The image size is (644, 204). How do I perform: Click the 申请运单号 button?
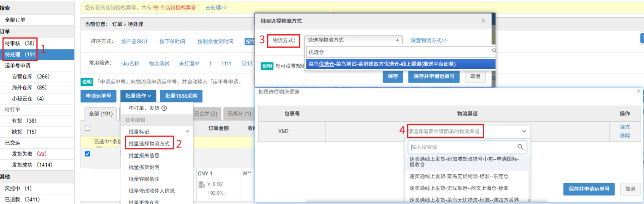tap(98, 96)
